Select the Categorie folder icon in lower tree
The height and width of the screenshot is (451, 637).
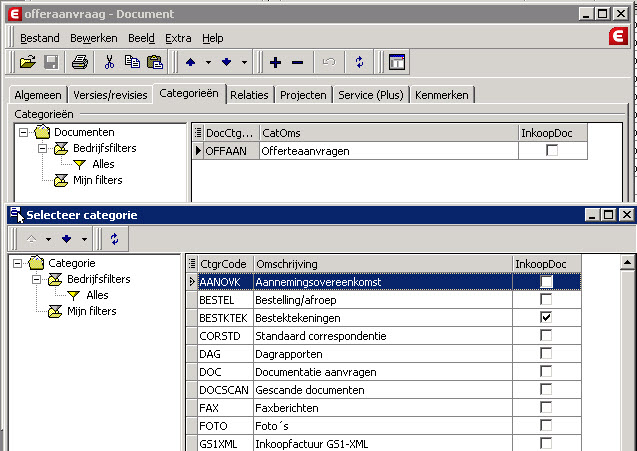coord(36,263)
